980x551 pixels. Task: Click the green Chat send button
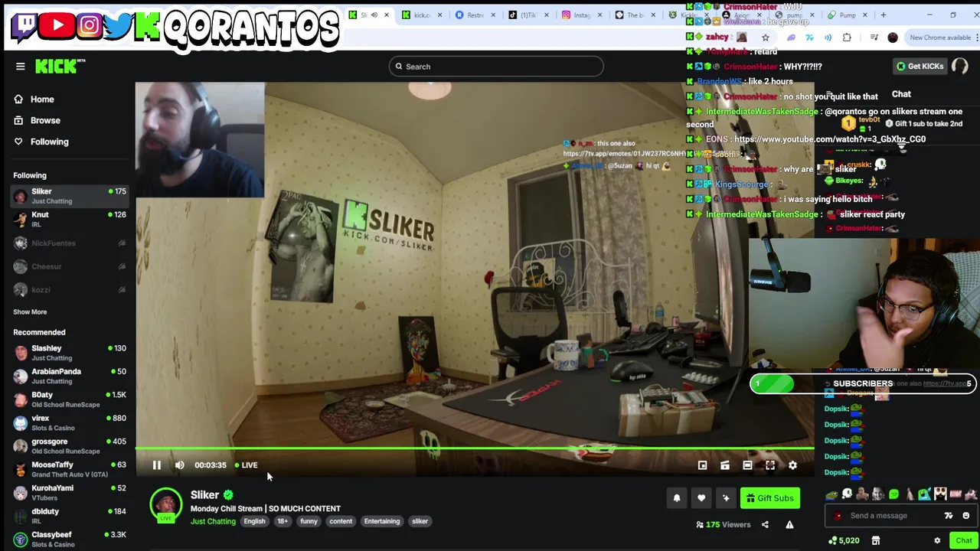[964, 541]
